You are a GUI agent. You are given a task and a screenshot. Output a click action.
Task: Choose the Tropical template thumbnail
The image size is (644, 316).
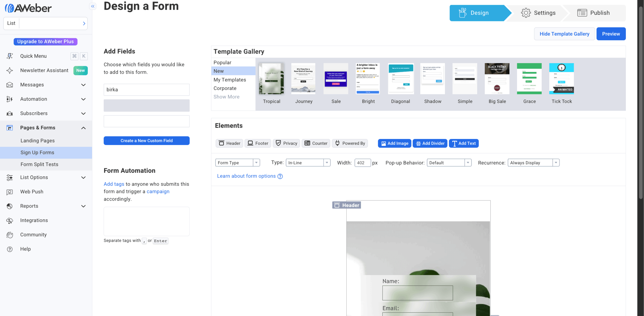[271, 79]
